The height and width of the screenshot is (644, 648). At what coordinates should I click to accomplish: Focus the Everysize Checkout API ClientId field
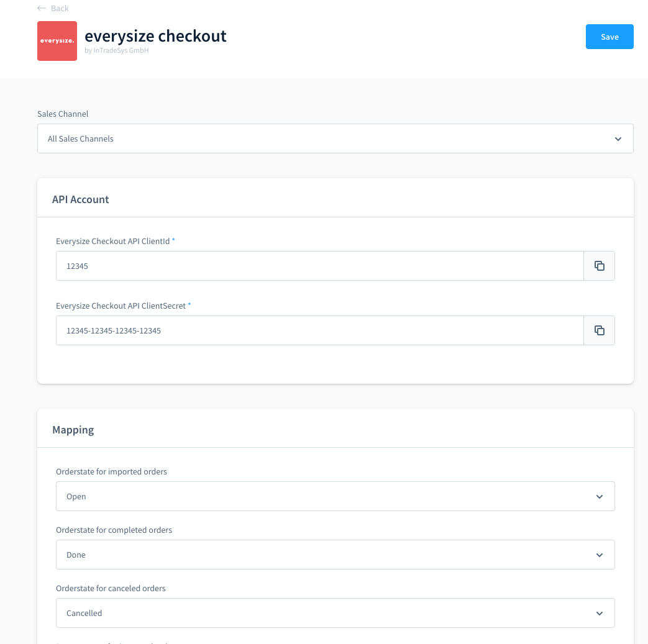[319, 266]
